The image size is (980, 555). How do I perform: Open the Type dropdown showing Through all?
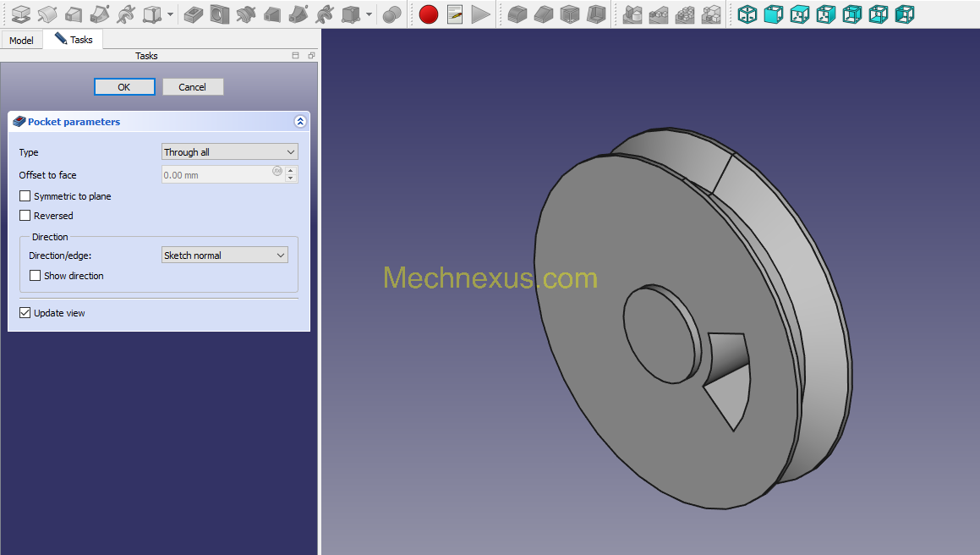coord(229,152)
